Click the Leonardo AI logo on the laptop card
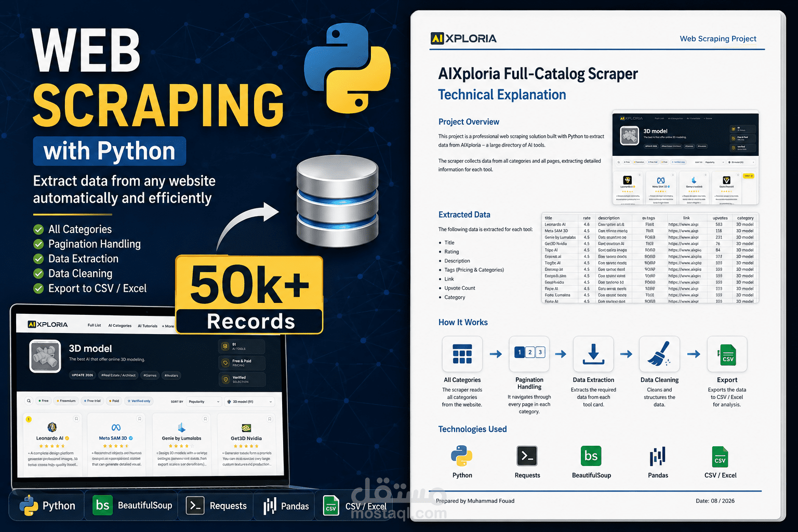Screen dimensions: 798x532 point(52,427)
